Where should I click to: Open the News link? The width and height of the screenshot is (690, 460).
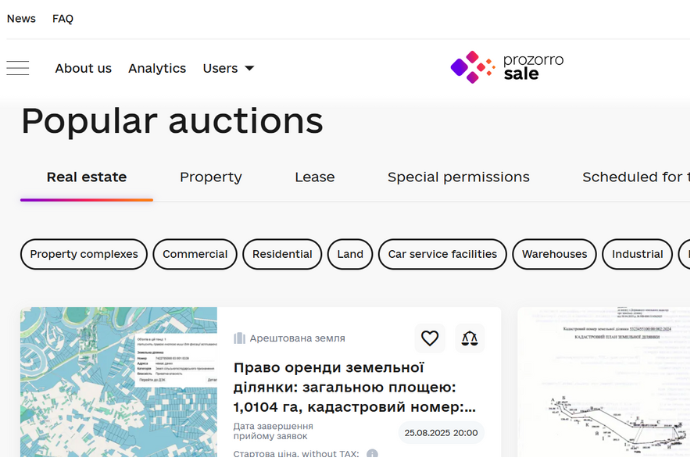(21, 19)
